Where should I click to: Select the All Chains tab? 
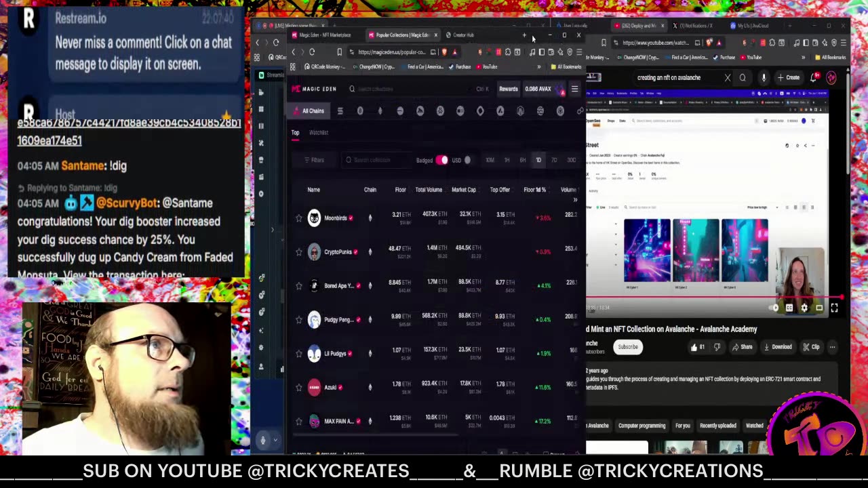coord(309,111)
